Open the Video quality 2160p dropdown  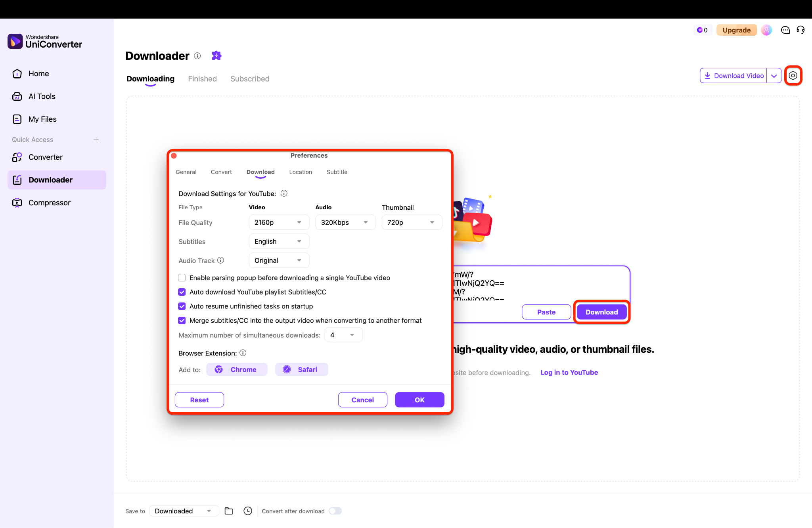pos(279,222)
